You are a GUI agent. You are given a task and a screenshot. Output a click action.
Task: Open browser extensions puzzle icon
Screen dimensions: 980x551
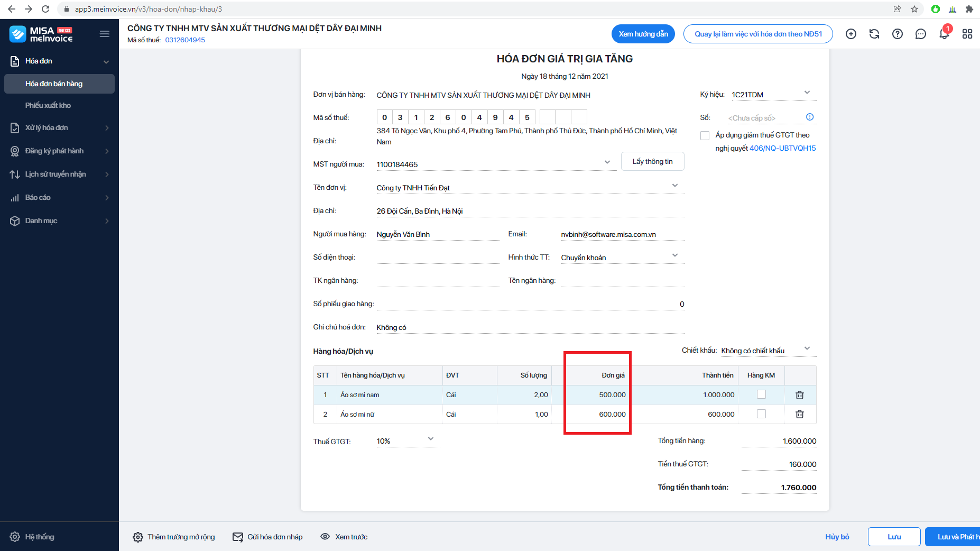(969, 9)
